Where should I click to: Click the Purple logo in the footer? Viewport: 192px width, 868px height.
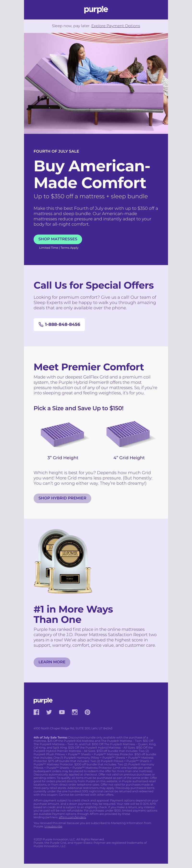click(x=43, y=700)
